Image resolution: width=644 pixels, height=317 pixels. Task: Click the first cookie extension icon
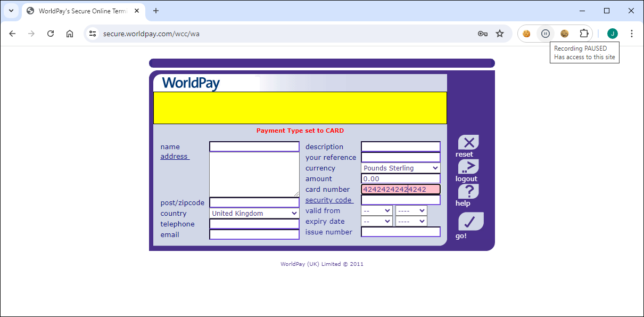pyautogui.click(x=526, y=34)
